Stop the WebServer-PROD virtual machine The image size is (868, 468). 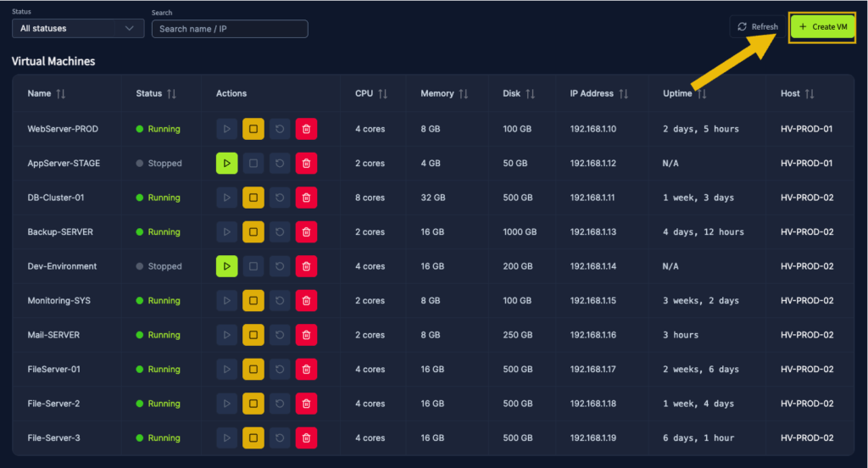[x=253, y=129]
